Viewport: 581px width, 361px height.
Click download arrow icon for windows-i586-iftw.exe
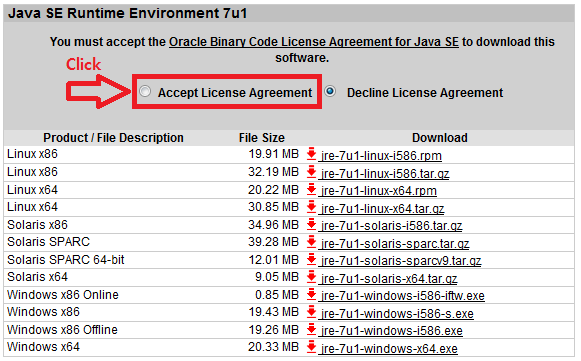coord(312,294)
